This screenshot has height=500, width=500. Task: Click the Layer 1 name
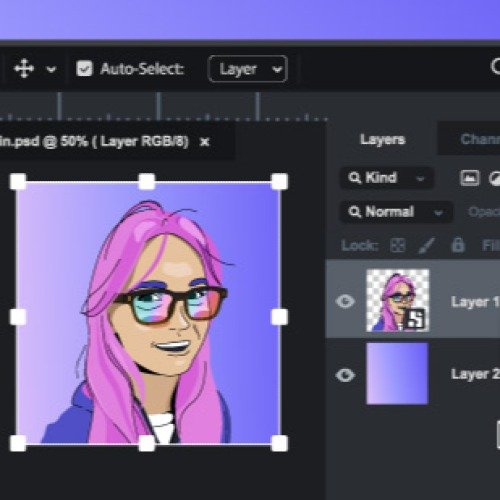pos(475,302)
